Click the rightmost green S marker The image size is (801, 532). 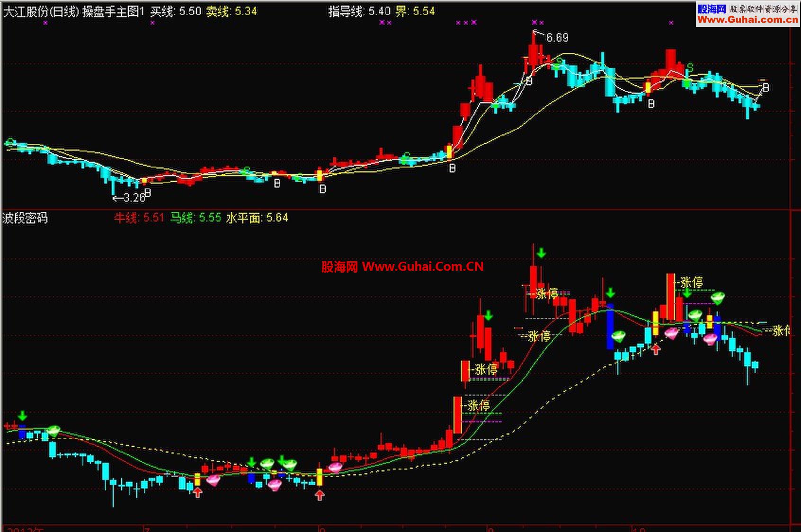pyautogui.click(x=690, y=68)
